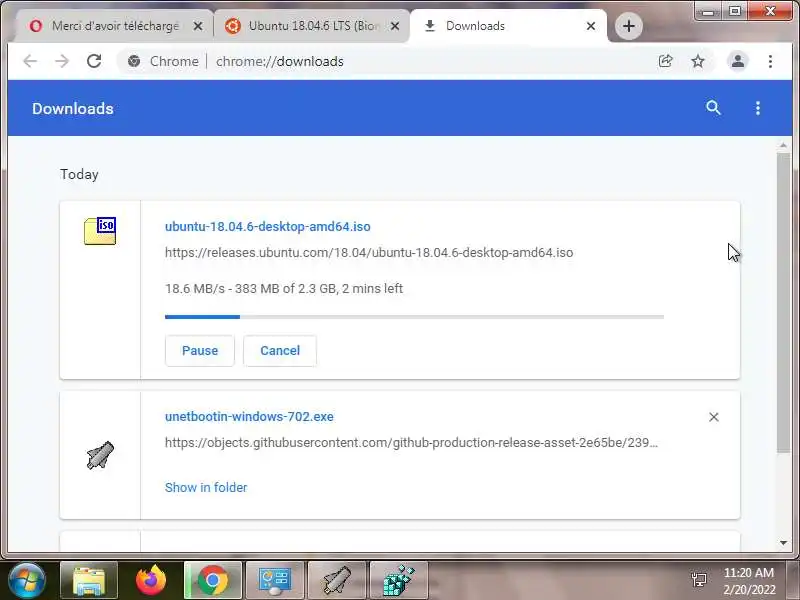Click the scrollbar down arrow
Image resolution: width=800 pixels, height=600 pixels.
(783, 543)
